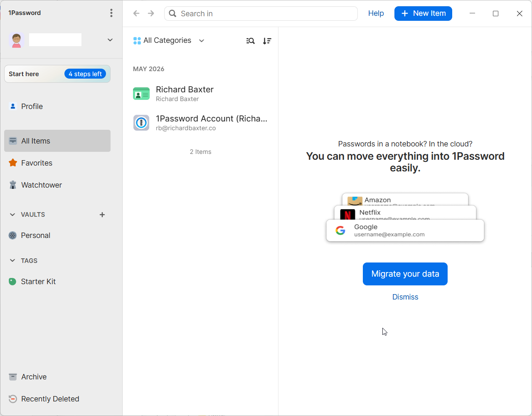532x416 pixels.
Task: Click the 4 steps left badge
Action: pos(85,74)
